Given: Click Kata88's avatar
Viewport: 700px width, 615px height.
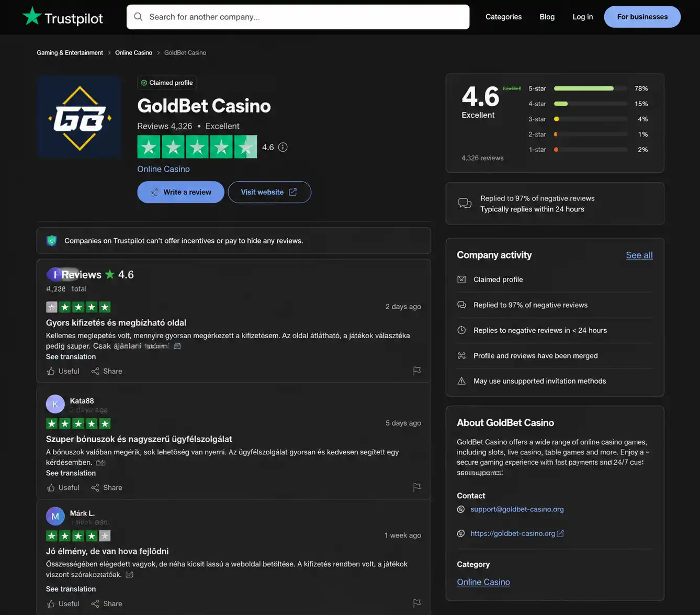Looking at the screenshot, I should click(x=55, y=404).
